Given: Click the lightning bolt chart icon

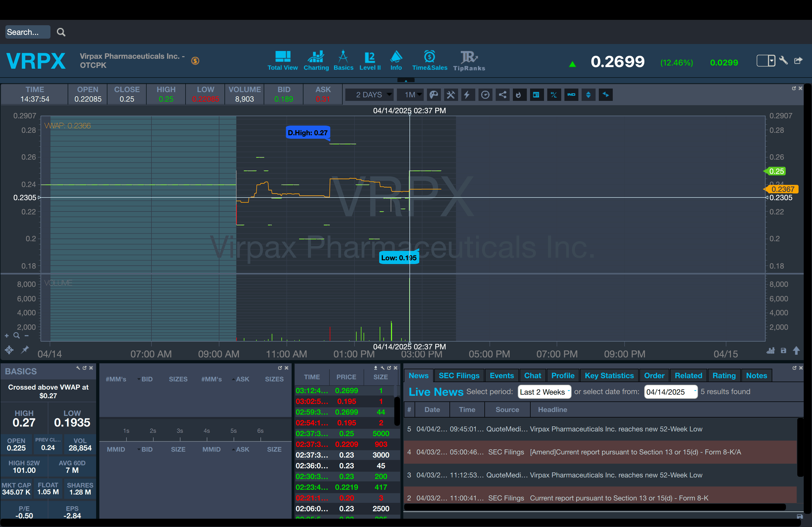Looking at the screenshot, I should (x=467, y=95).
